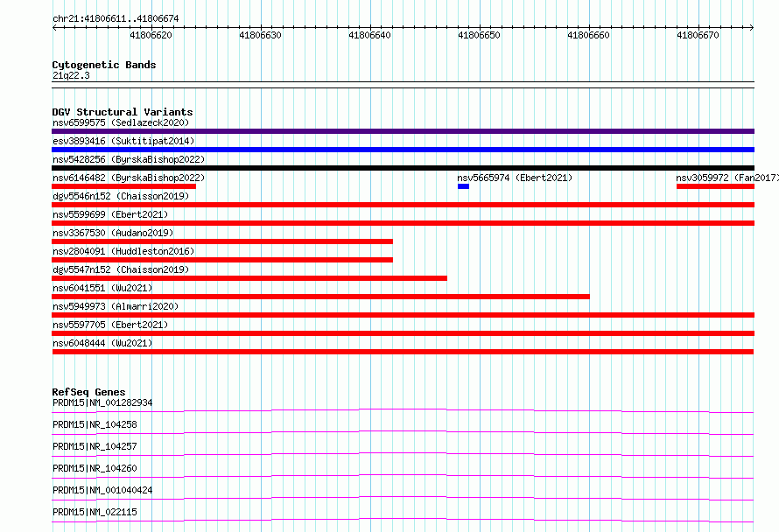779x532 pixels.
Task: Click the red dgv5546n152 variant bar
Action: tap(403, 205)
